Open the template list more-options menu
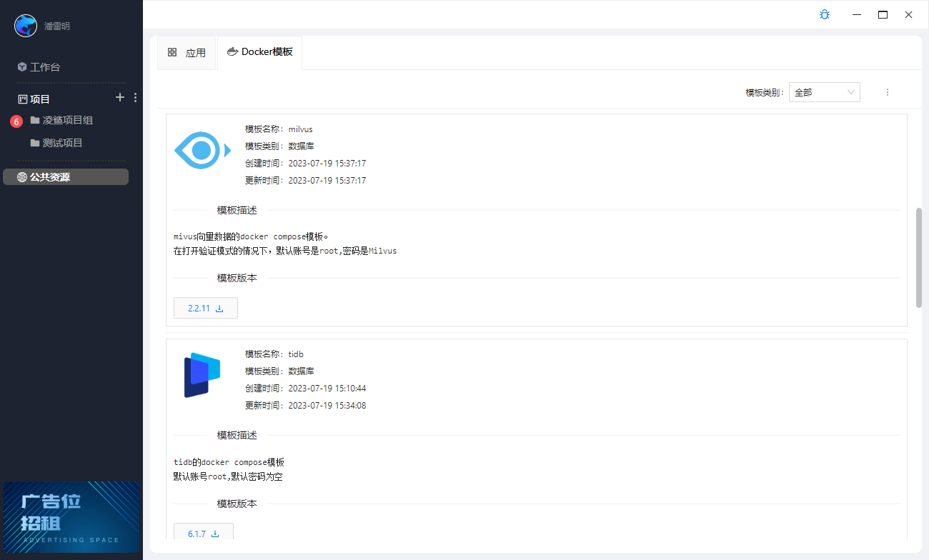Viewport: 929px width, 560px height. pyautogui.click(x=888, y=92)
